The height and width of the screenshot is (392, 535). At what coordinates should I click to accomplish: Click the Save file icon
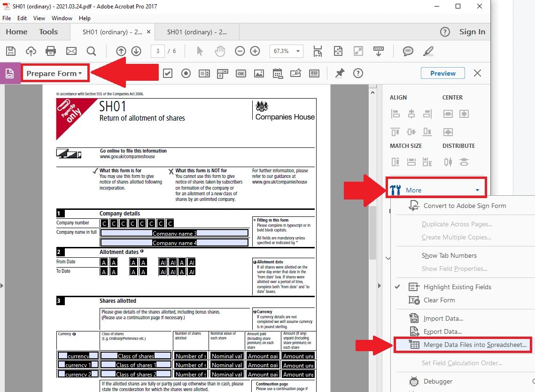click(x=11, y=51)
